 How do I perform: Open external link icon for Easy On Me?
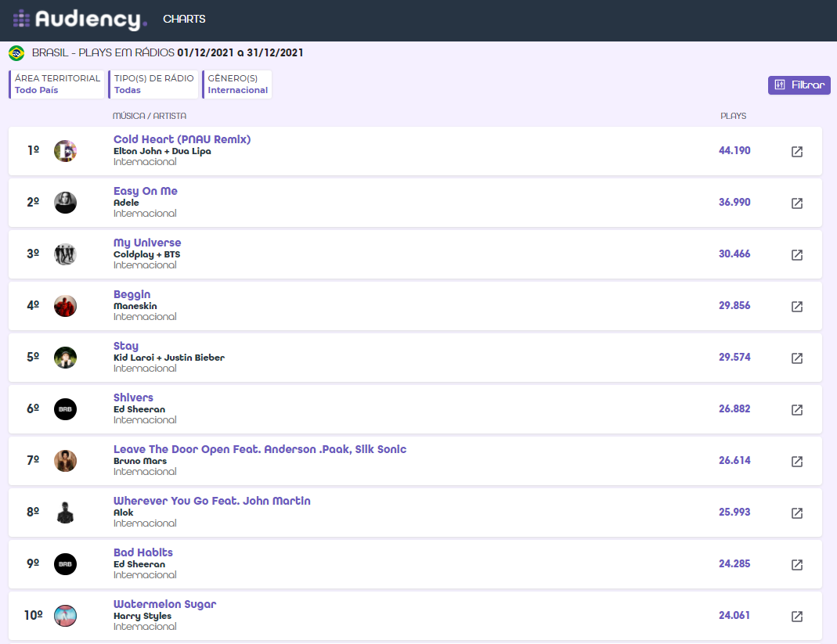tap(796, 203)
